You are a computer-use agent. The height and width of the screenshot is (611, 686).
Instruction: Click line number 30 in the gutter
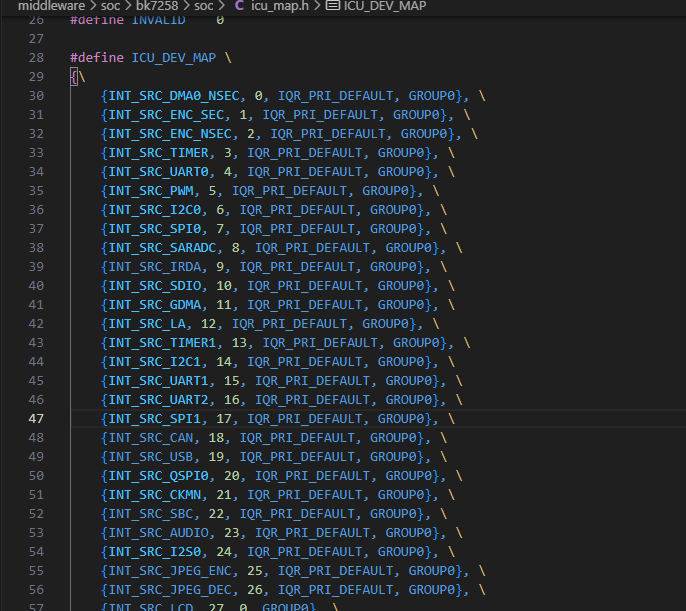click(x=35, y=95)
